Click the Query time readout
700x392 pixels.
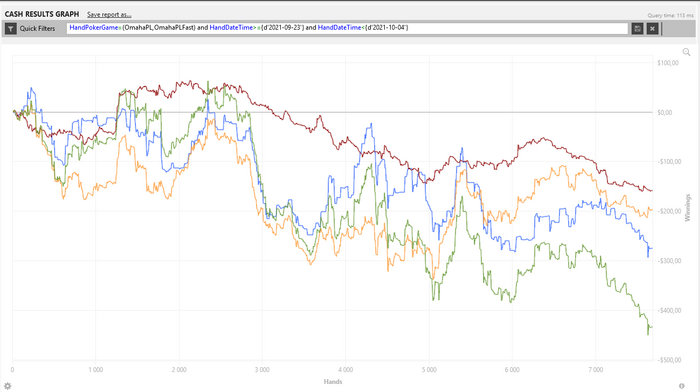(x=671, y=16)
